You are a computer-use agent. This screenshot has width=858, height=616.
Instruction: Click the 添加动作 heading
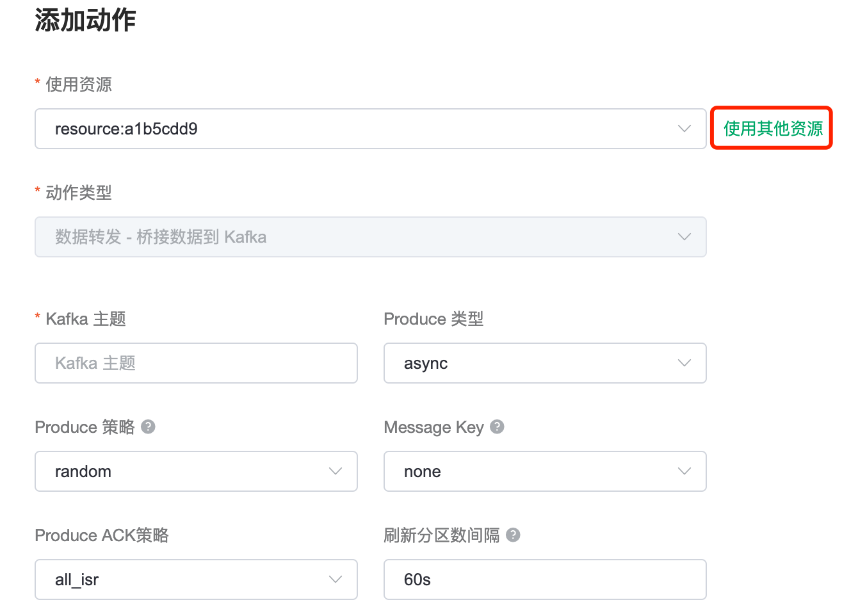pyautogui.click(x=85, y=20)
